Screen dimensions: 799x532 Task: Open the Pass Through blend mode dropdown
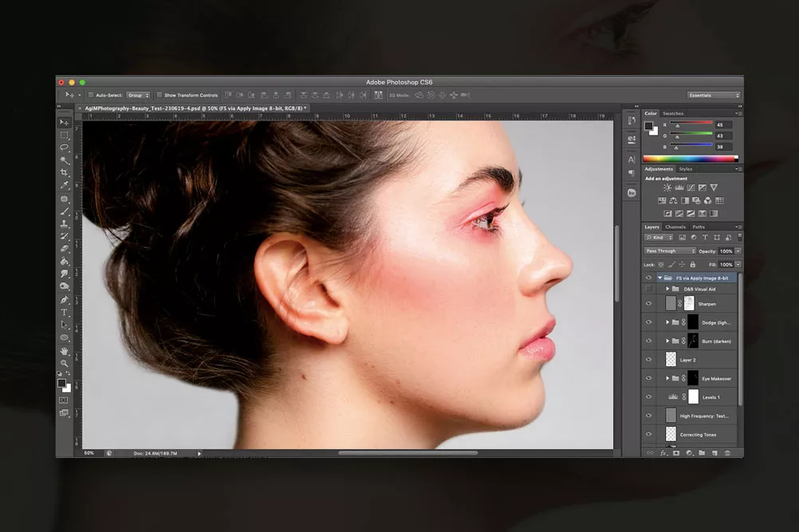(670, 251)
